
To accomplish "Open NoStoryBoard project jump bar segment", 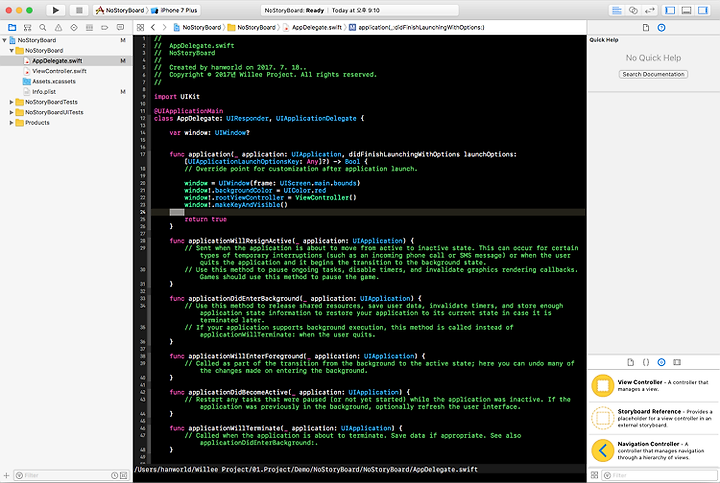I will 197,28.
